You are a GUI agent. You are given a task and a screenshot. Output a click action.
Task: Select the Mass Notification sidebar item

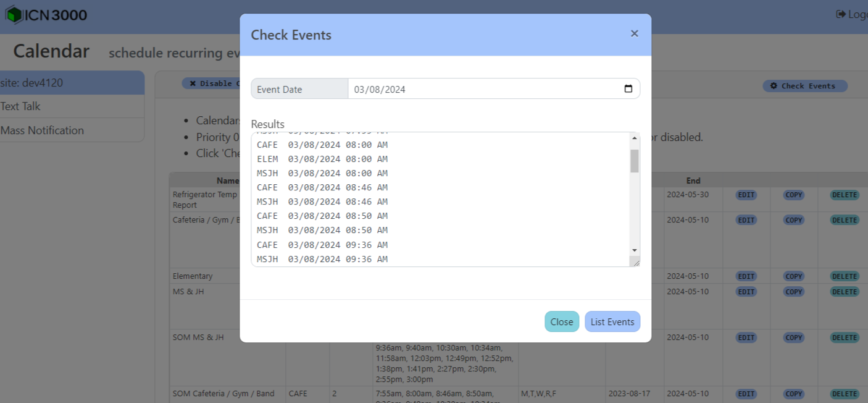tap(41, 130)
